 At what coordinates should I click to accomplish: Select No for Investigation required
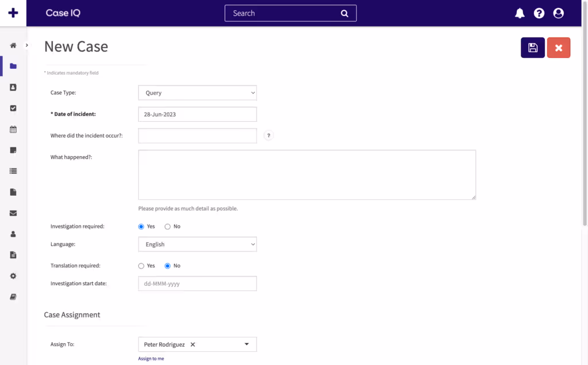[167, 226]
